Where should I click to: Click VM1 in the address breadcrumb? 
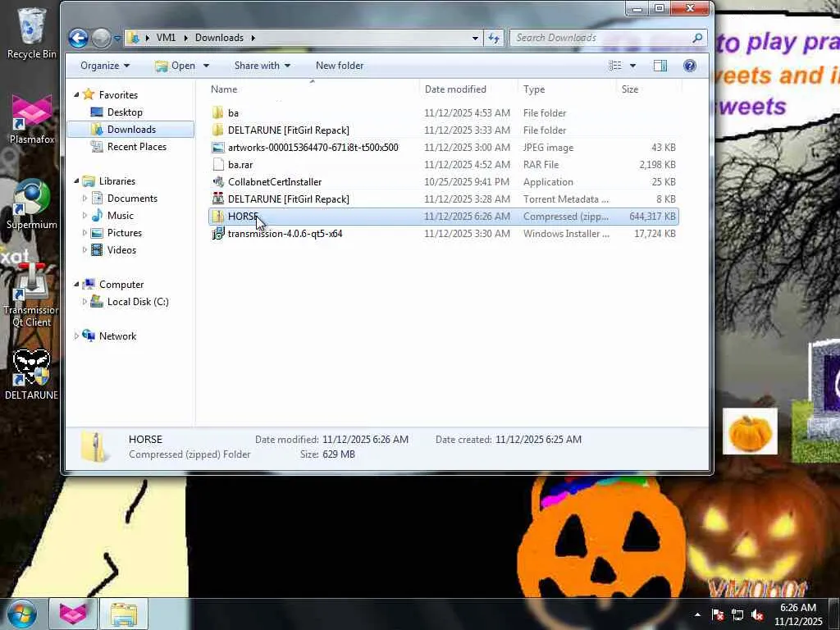coord(166,38)
